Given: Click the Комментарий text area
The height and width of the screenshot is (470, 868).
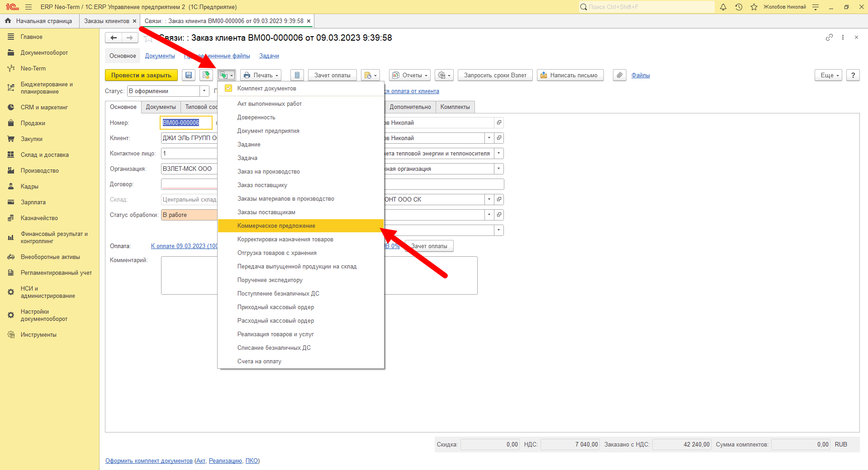Looking at the screenshot, I should [319, 276].
